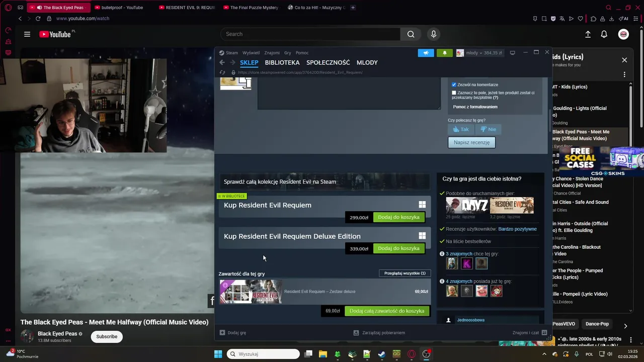Click YouTube voice search microphone

(434, 34)
